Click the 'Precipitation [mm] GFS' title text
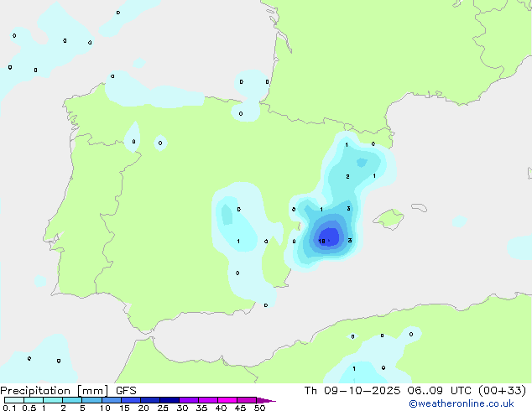Image resolution: width=532 pixels, height=411 pixels. point(68,391)
